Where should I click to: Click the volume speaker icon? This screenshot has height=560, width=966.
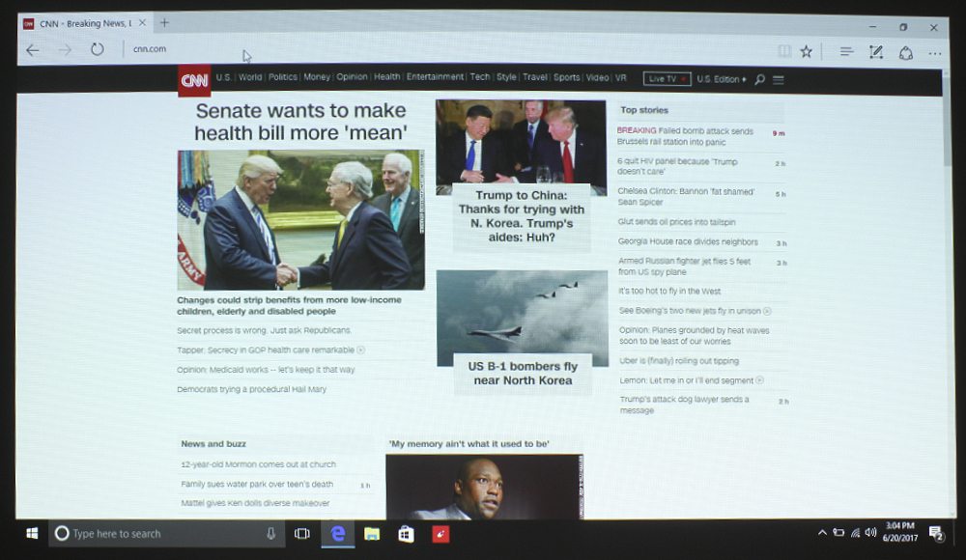870,532
